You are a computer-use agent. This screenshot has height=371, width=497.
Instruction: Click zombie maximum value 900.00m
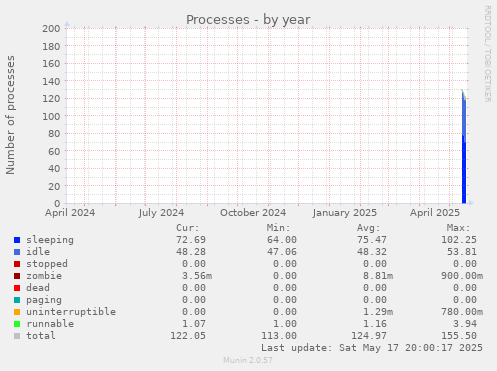pyautogui.click(x=462, y=276)
